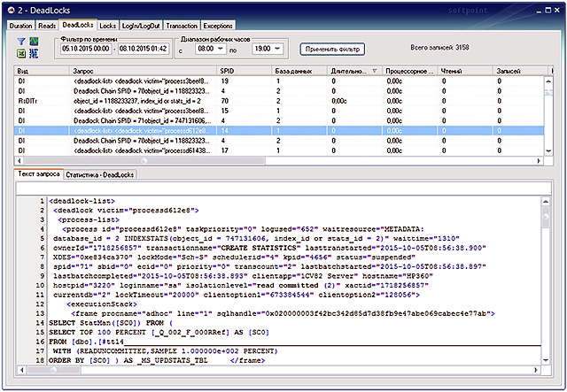Image resolution: width=567 pixels, height=392 pixels.
Task: Click the blue funnel filter icon
Action: point(21,42)
